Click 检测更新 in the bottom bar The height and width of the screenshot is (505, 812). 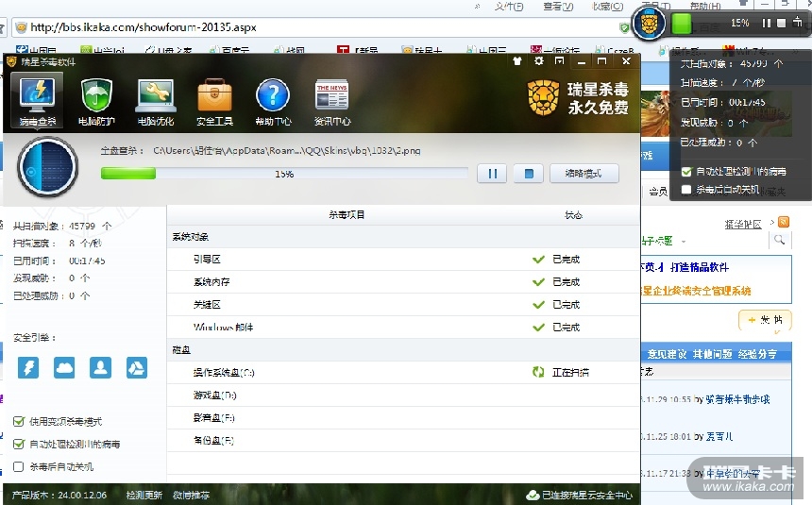tap(144, 496)
